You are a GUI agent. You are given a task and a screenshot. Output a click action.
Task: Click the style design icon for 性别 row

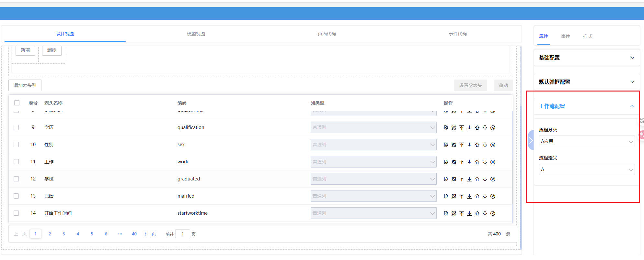pos(454,145)
